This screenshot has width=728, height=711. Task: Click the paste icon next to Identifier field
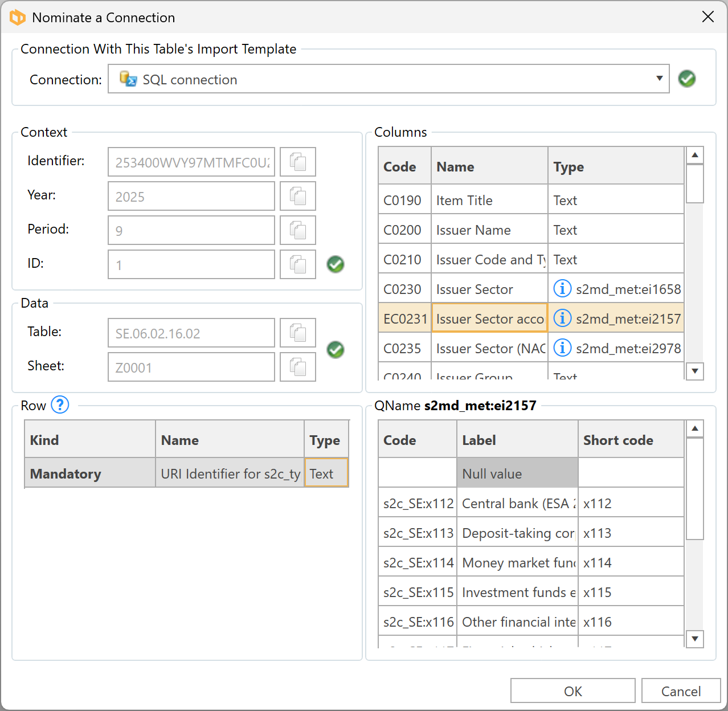click(297, 162)
